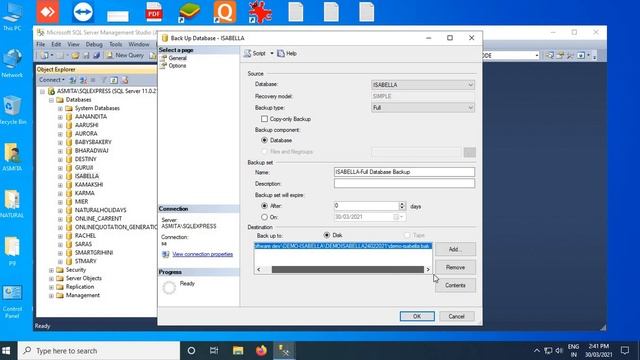Open the Help icon in backup dialog
The image size is (640, 360).
281,53
